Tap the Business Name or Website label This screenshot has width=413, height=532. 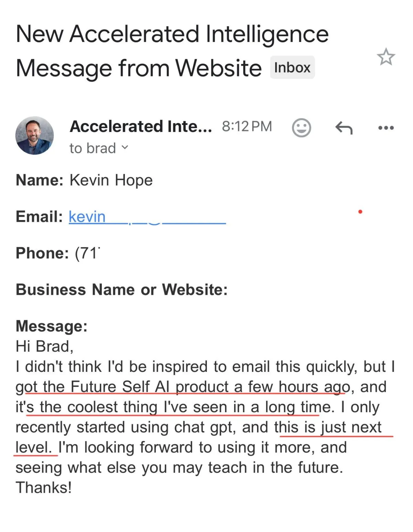coord(122,289)
